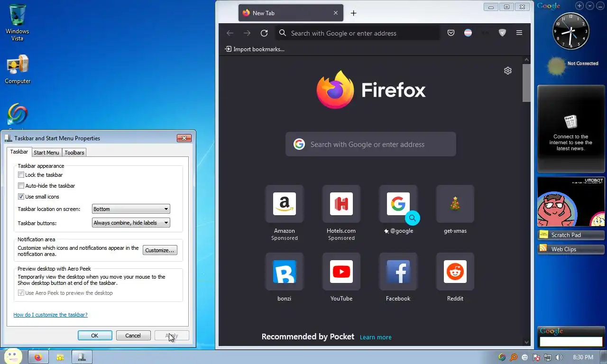Viewport: 607px width, 364px height.
Task: Click OK in Taskbar Properties
Action: coord(95,336)
